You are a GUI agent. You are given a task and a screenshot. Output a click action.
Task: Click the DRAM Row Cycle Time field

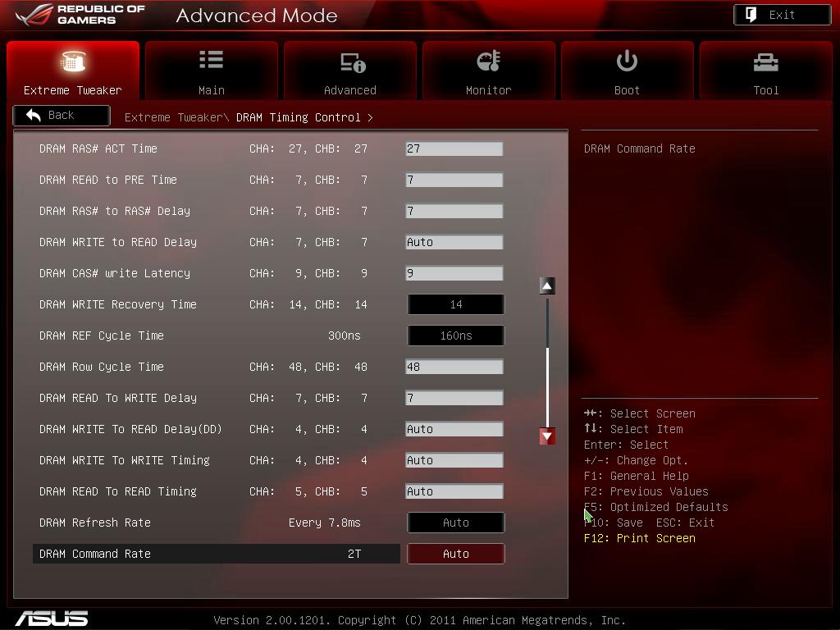(x=454, y=367)
